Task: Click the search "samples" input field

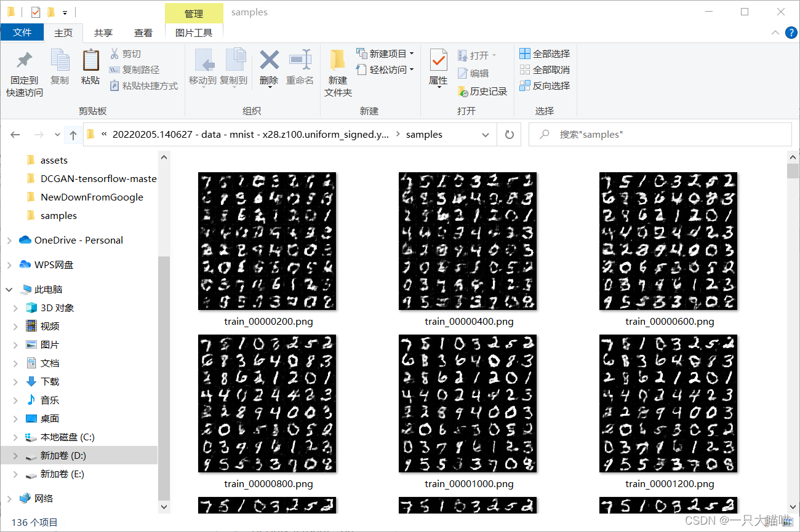Action: click(660, 135)
